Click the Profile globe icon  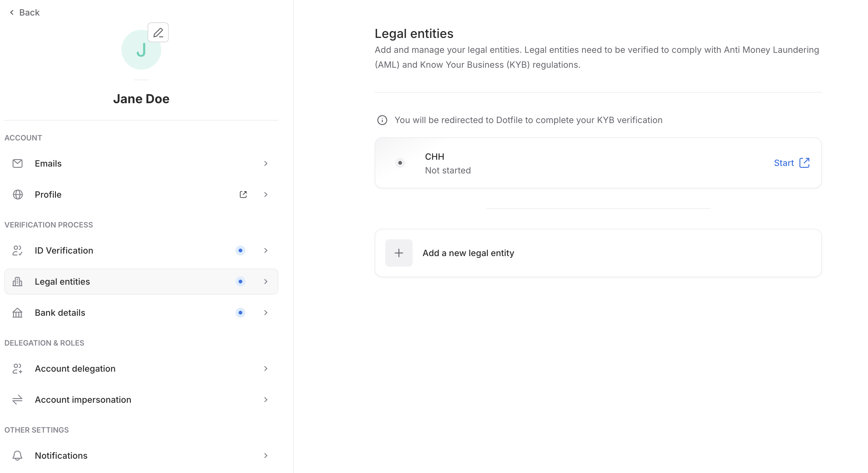17,195
